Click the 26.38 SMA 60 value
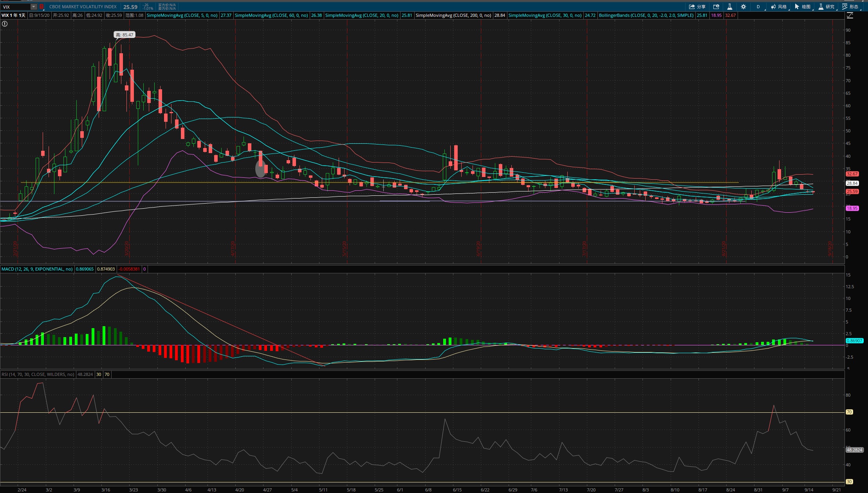The image size is (868, 493). click(x=316, y=15)
